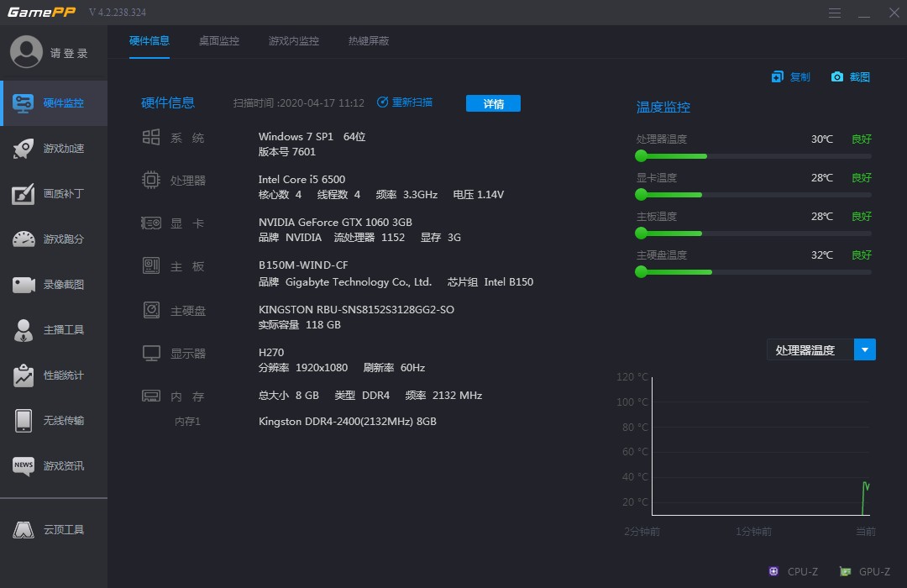The height and width of the screenshot is (588, 907).
Task: Select the 画质补丁 icon in sidebar
Action: click(x=24, y=194)
